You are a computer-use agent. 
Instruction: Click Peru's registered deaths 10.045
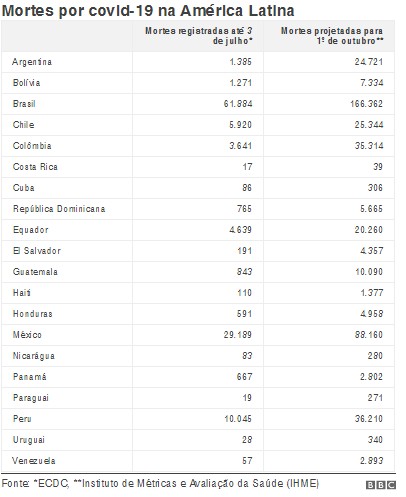[x=238, y=419]
